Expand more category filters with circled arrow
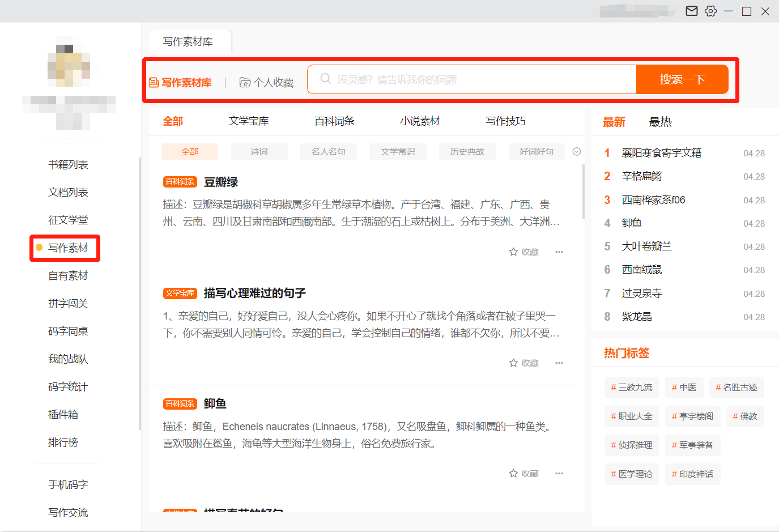The height and width of the screenshot is (532, 779). pyautogui.click(x=577, y=151)
